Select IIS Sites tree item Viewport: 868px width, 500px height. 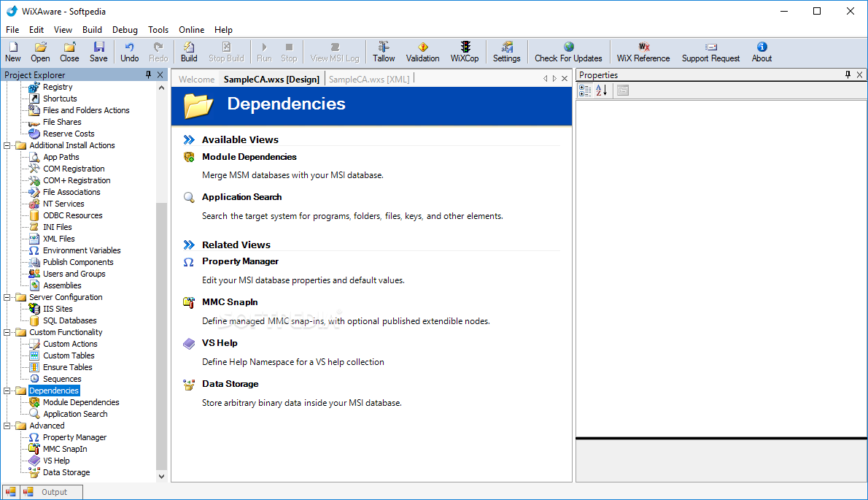[x=58, y=309]
